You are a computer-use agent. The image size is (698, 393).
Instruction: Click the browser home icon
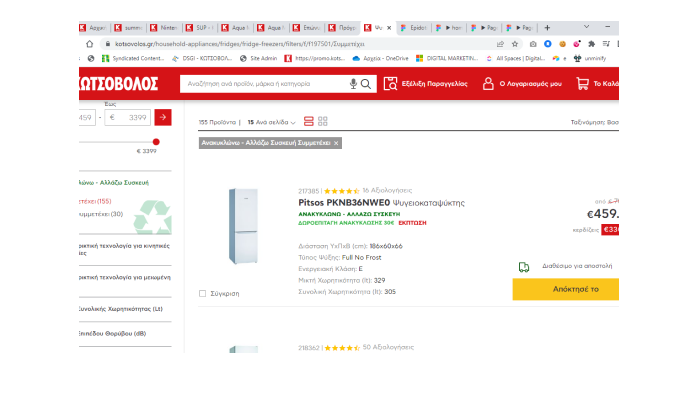89,44
